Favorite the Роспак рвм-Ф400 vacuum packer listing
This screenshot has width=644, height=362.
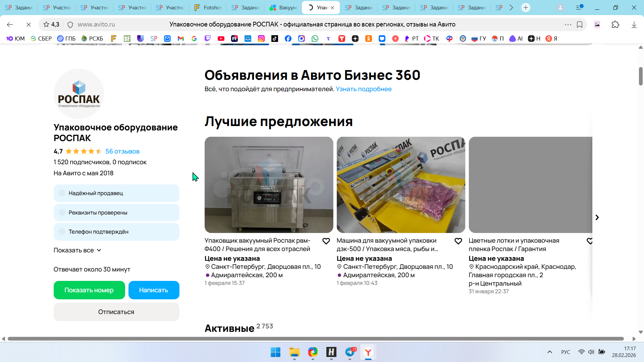(326, 241)
